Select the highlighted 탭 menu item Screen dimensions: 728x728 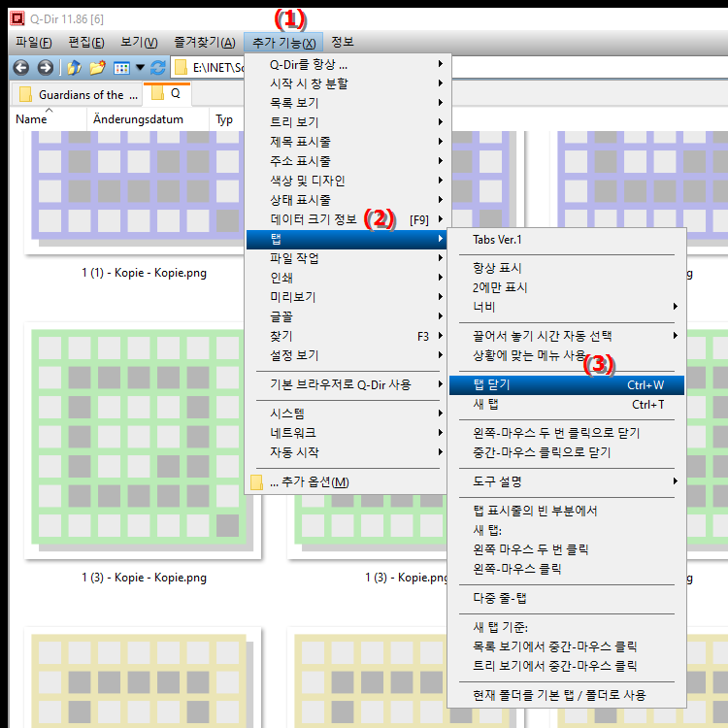(x=346, y=239)
